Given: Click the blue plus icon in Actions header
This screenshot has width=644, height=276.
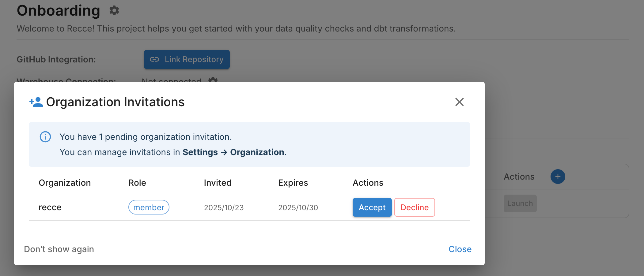Looking at the screenshot, I should pyautogui.click(x=558, y=177).
